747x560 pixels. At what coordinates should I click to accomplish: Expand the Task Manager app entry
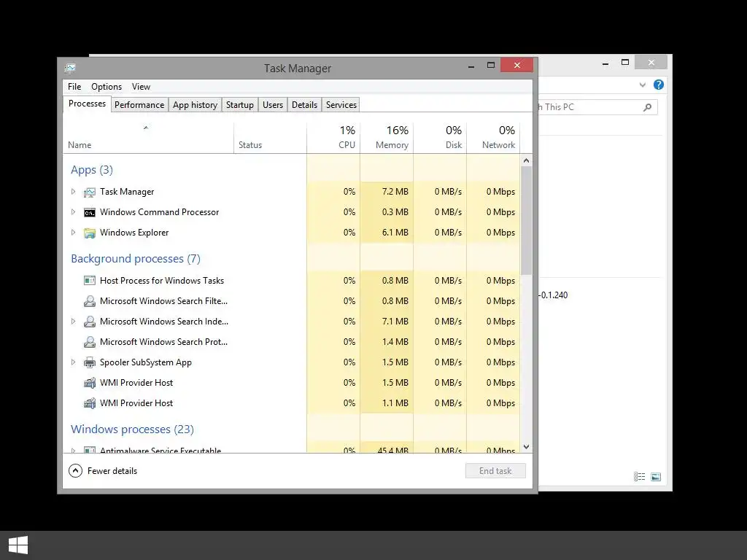(x=73, y=192)
